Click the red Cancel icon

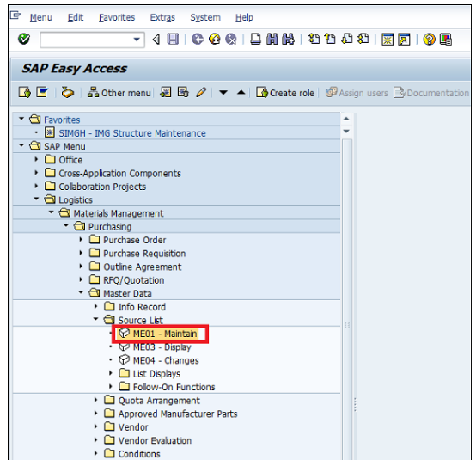coord(231,40)
